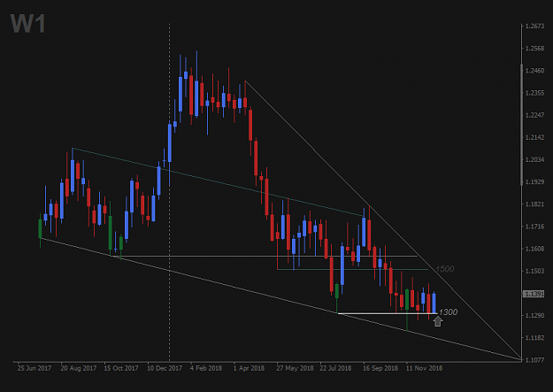Click the 1.1608 price axis value
The width and height of the screenshot is (553, 392).
pos(534,249)
